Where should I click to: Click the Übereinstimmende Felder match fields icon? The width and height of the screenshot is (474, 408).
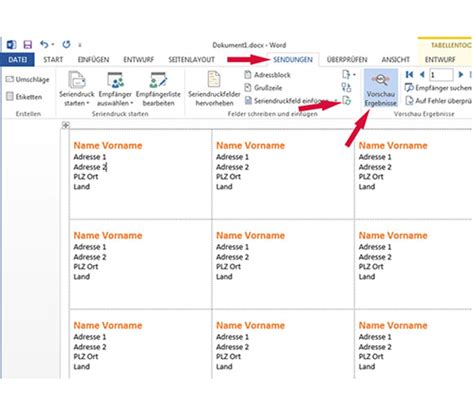[346, 87]
